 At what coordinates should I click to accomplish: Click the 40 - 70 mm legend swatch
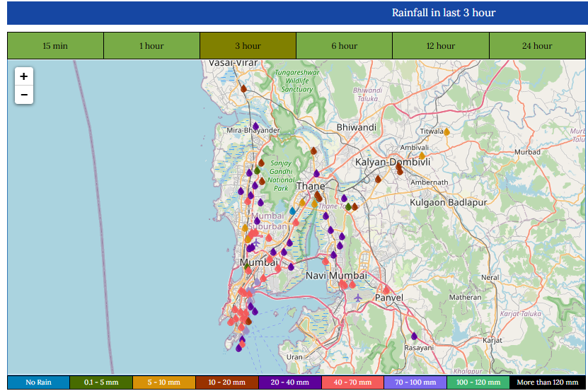pyautogui.click(x=352, y=383)
